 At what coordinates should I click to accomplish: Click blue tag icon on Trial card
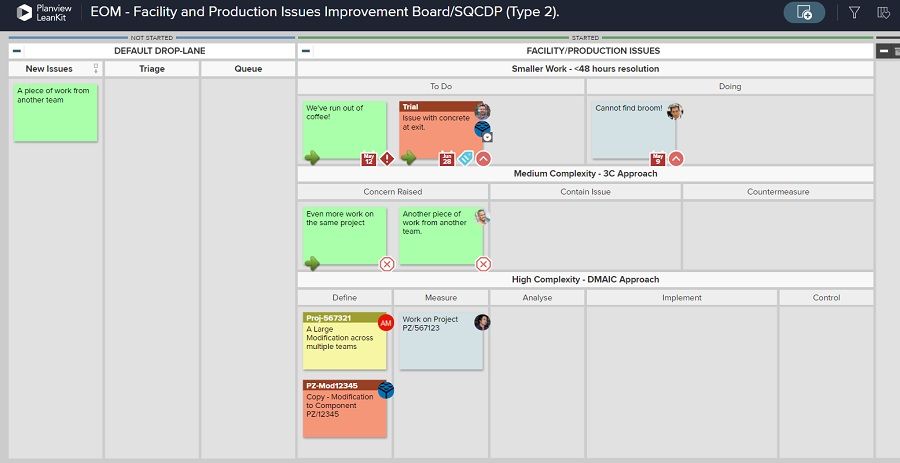pyautogui.click(x=465, y=158)
